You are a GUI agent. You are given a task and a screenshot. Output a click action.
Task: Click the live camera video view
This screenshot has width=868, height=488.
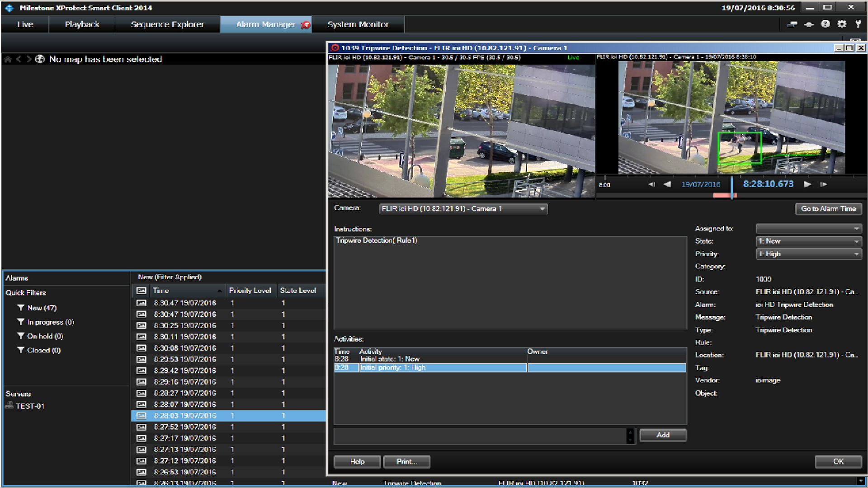(462, 130)
